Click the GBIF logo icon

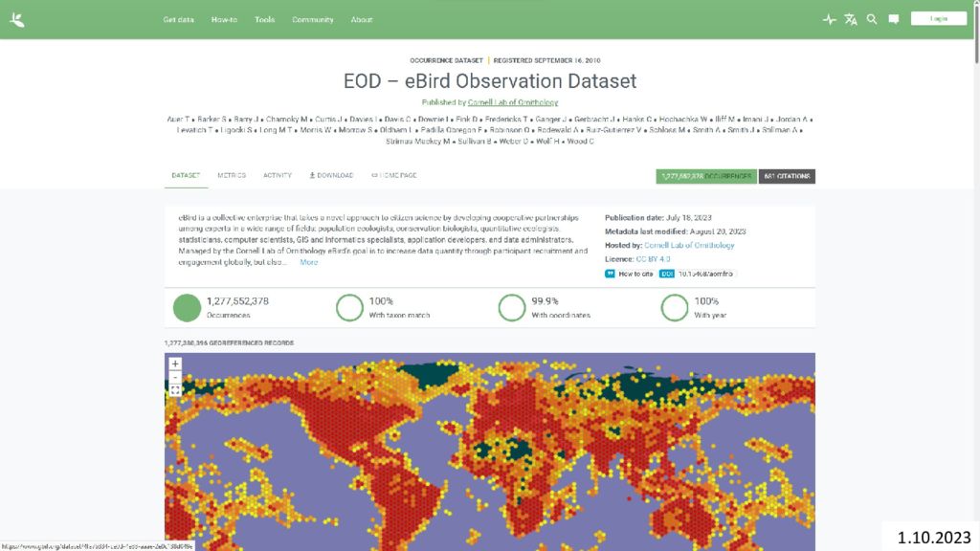[x=17, y=20]
